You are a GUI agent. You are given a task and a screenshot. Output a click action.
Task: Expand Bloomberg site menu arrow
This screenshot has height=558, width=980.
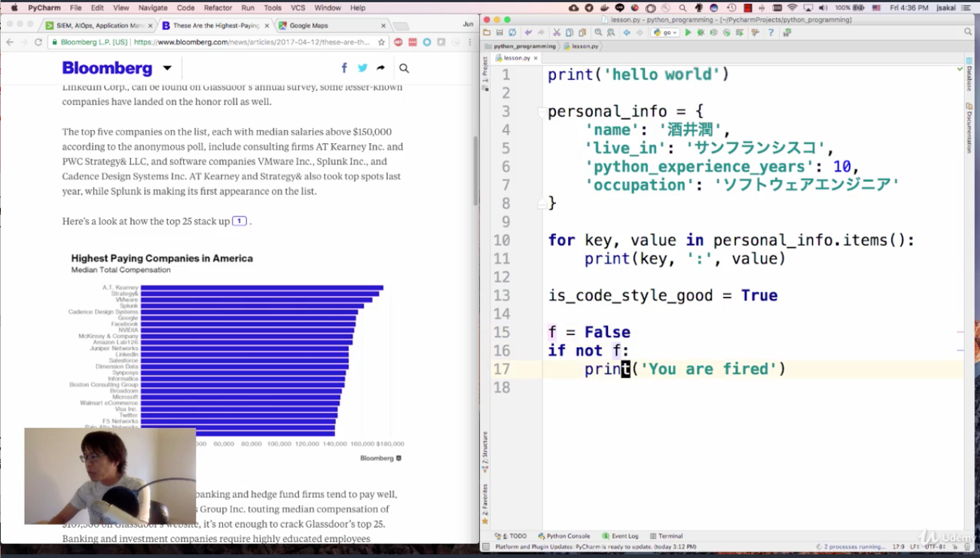(167, 68)
